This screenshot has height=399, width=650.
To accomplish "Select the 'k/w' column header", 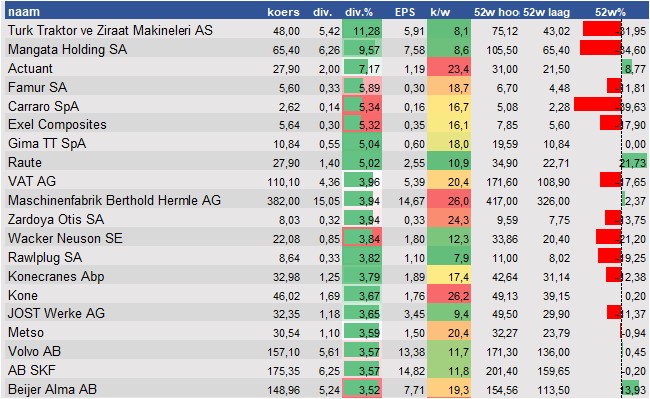I will pos(440,12).
